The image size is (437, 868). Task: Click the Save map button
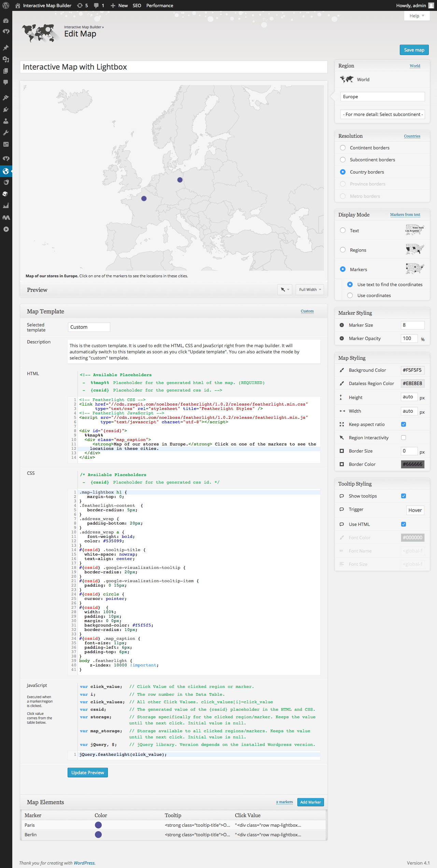414,50
